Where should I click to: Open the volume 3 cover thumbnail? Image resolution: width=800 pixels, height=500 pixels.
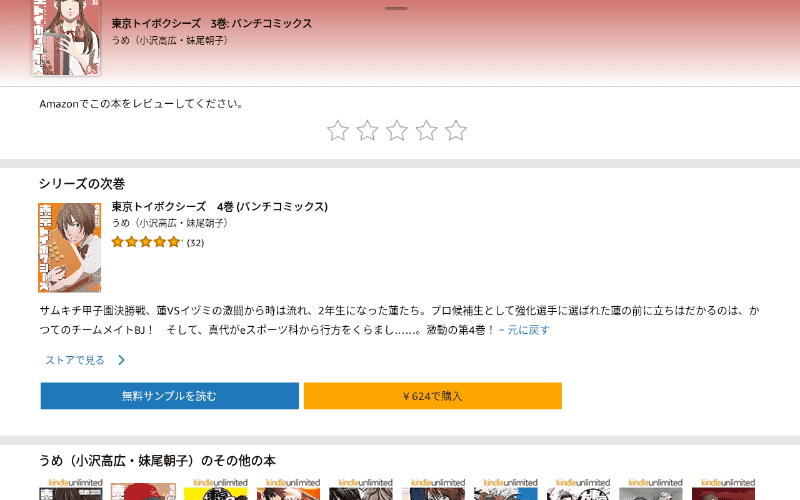pyautogui.click(x=66, y=37)
